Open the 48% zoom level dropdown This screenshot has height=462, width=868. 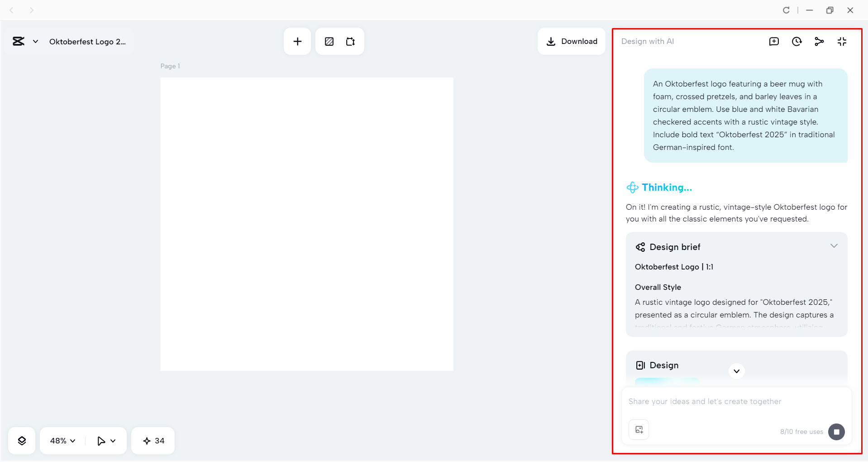pos(62,441)
